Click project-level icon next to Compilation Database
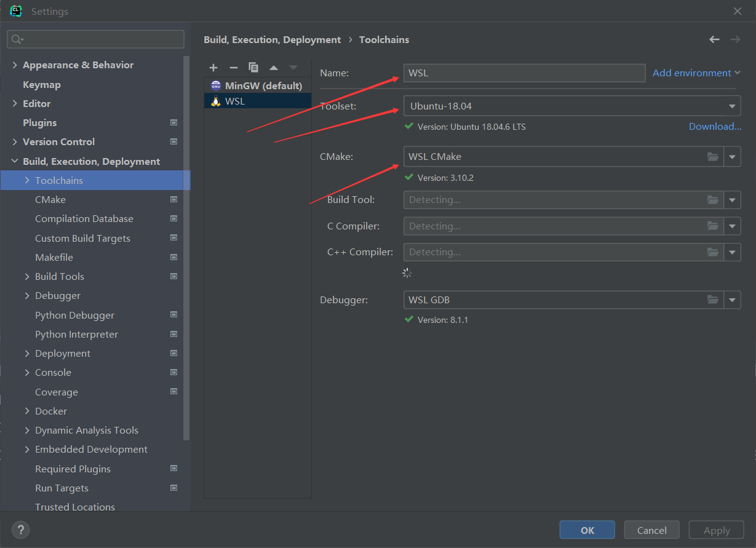The width and height of the screenshot is (756, 548). coord(173,219)
